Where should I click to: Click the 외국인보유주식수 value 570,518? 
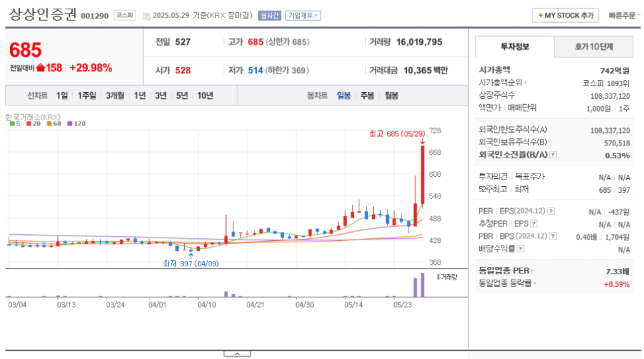tap(617, 143)
